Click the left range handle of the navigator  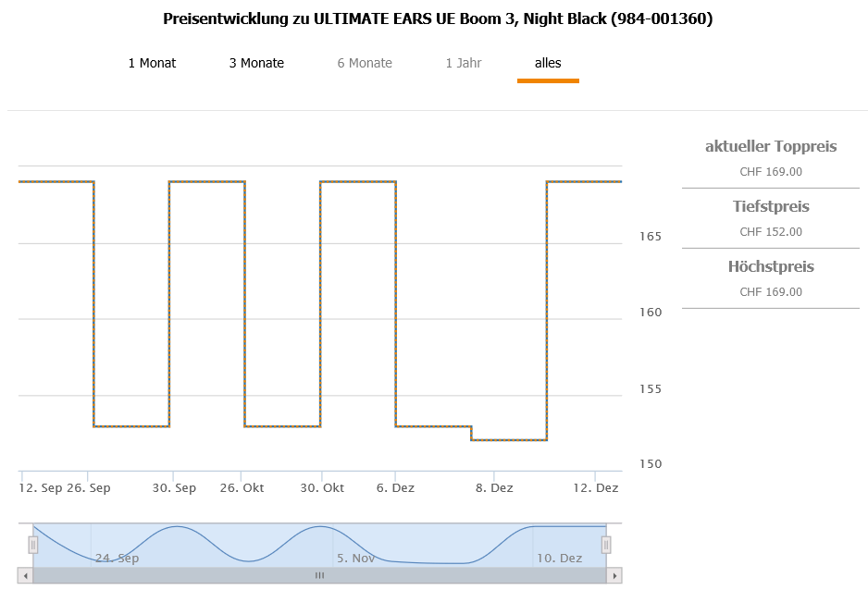[x=33, y=545]
